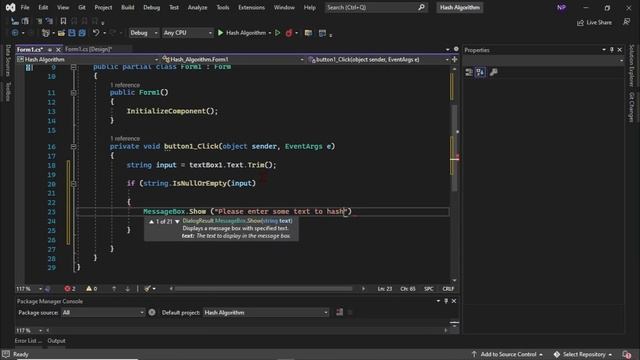The width and height of the screenshot is (640, 360).
Task: Open the Categorized view in Properties
Action: pyautogui.click(x=469, y=72)
